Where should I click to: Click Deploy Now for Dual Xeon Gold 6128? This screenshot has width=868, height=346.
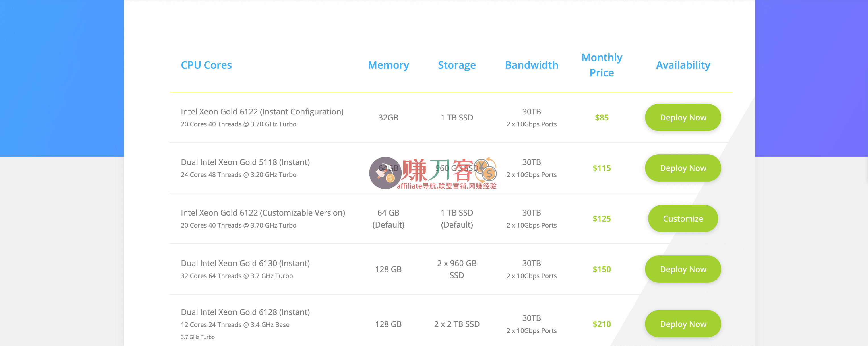[x=683, y=324]
